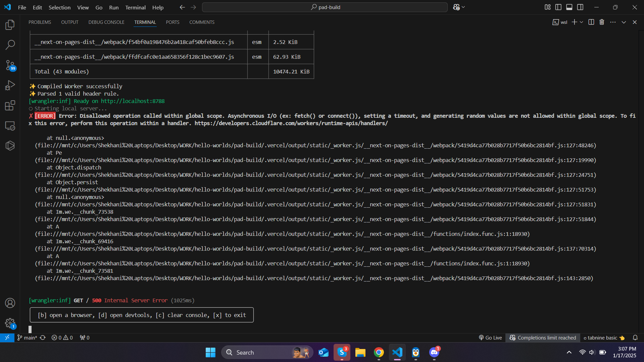The height and width of the screenshot is (362, 644).
Task: Toggle the Panel layout visibility control
Action: click(x=569, y=7)
